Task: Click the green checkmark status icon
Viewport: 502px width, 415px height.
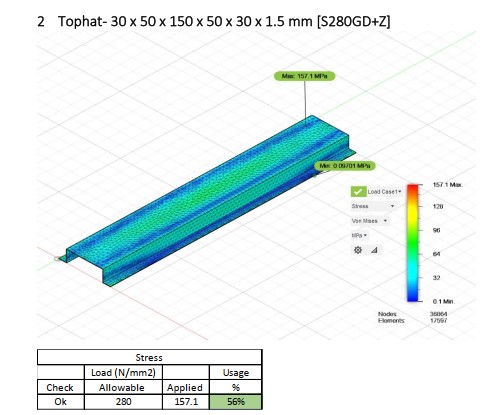Action: [x=358, y=192]
